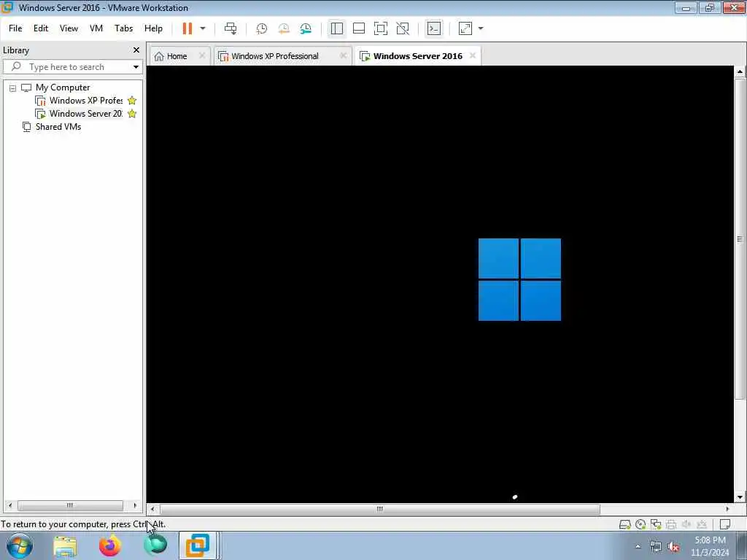Open the power options dropdown arrow

(203, 28)
